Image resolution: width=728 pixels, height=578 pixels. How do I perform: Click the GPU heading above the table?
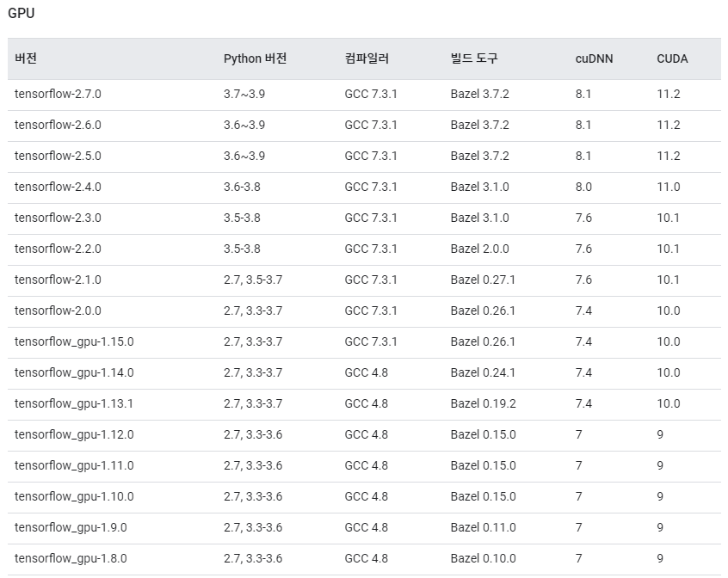(21, 13)
